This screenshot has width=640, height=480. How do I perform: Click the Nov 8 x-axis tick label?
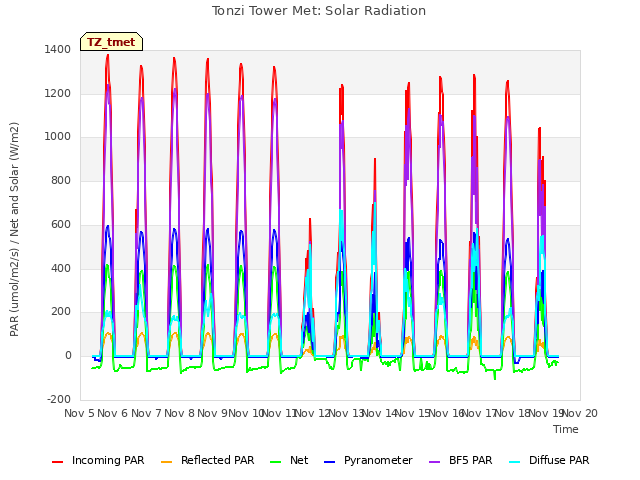pyautogui.click(x=180, y=413)
